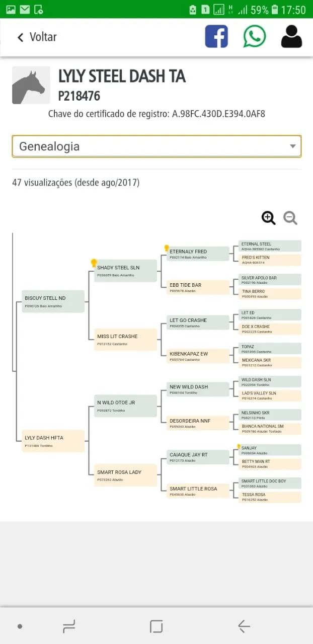
Task: Open the MISS LIT CRASHE ancestor entry
Action: tap(126, 340)
